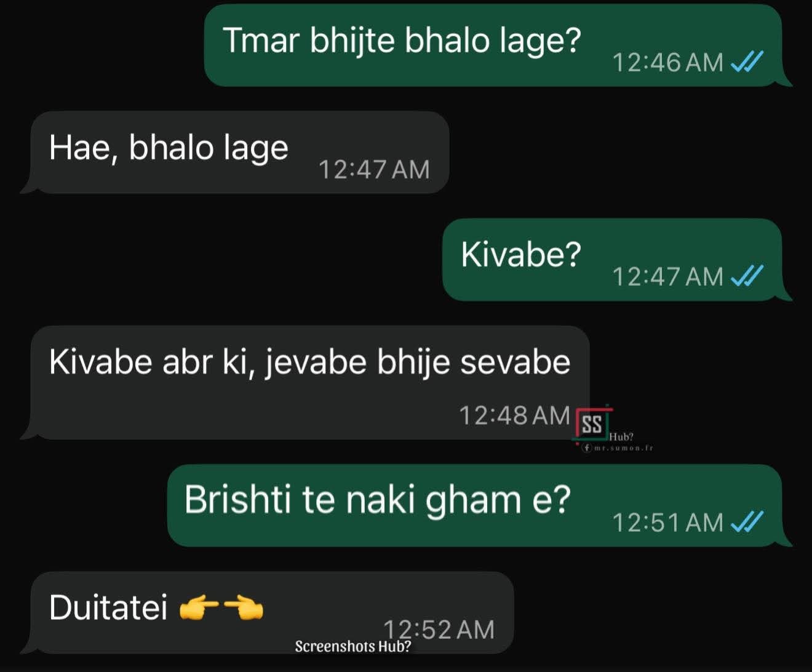The image size is (812, 672).
Task: Click the left-pointing hand emoji
Action: tap(244, 609)
